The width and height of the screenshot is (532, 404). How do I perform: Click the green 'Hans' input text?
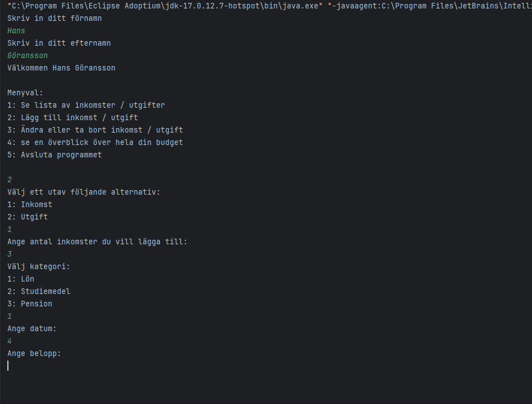tap(16, 31)
